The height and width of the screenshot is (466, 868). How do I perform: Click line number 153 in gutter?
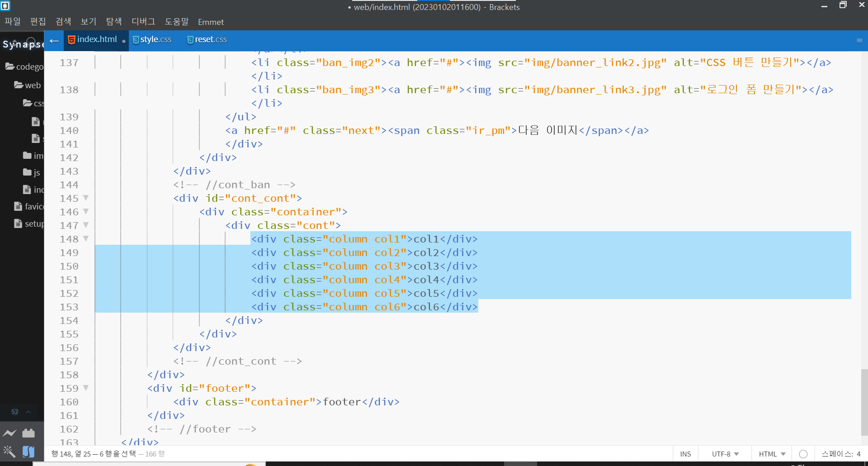69,307
